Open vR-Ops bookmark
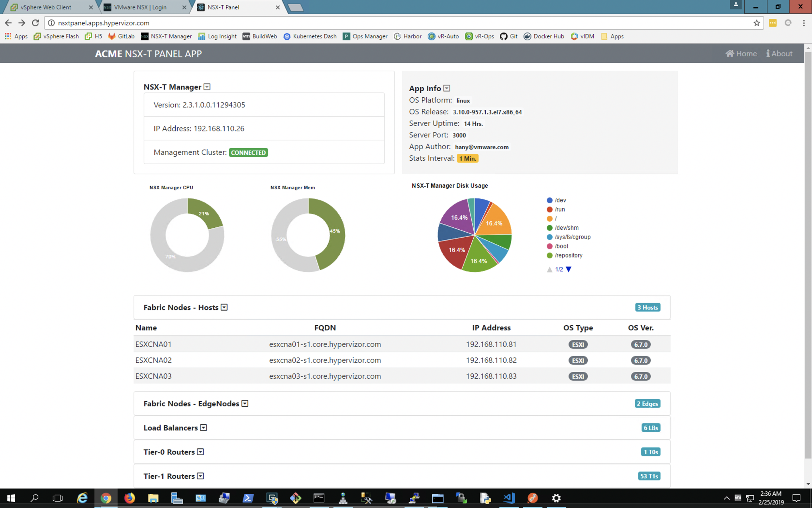This screenshot has height=508, width=812. pyautogui.click(x=480, y=36)
